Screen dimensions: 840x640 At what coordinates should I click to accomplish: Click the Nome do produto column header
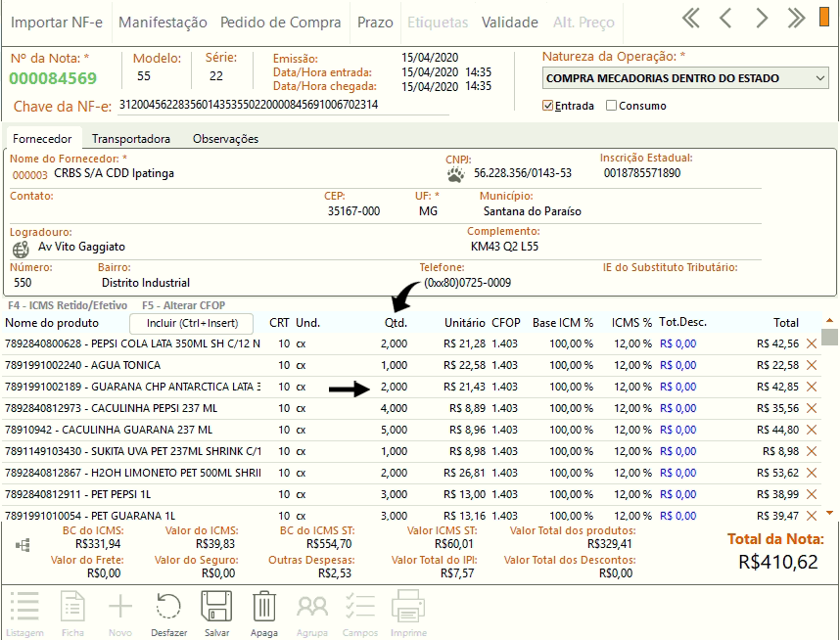(x=52, y=323)
